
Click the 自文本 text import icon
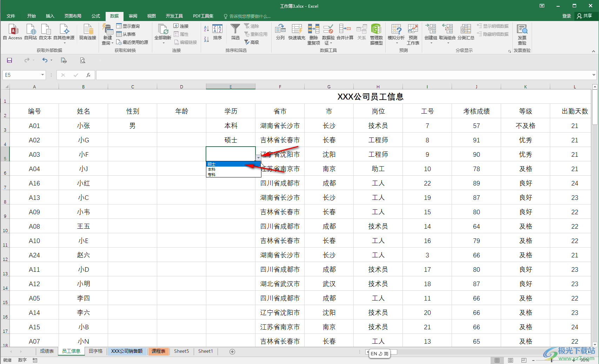click(45, 32)
